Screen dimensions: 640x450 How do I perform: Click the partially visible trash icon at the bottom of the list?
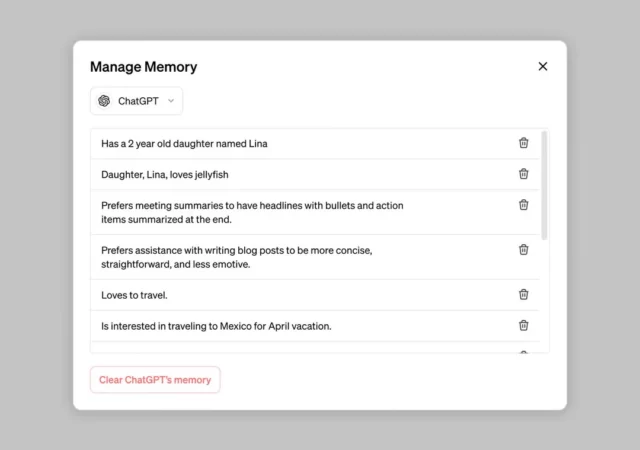click(523, 352)
